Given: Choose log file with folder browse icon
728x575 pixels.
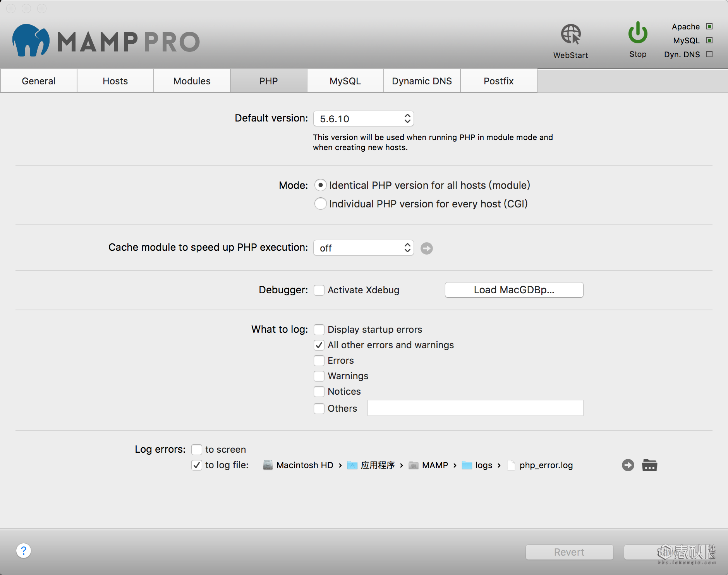Looking at the screenshot, I should click(649, 465).
